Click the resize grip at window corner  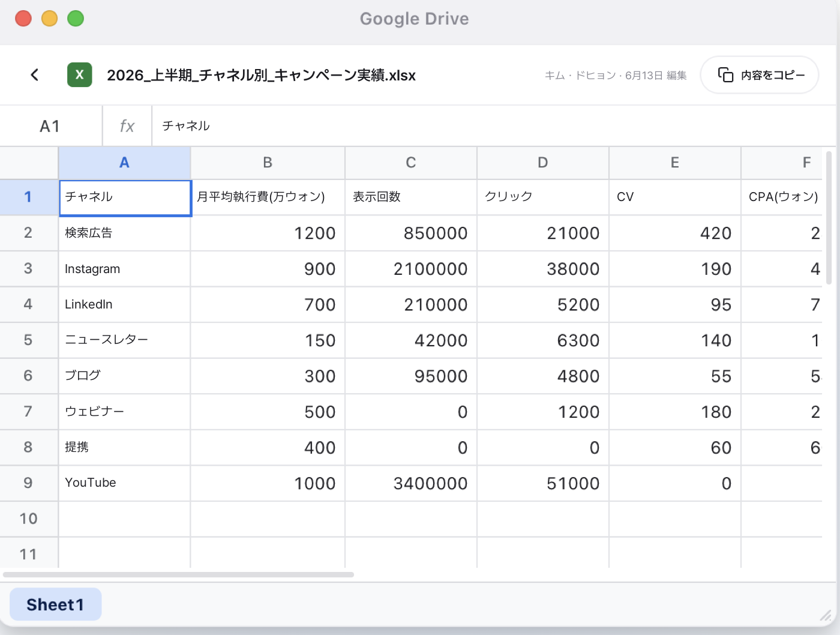click(x=826, y=615)
